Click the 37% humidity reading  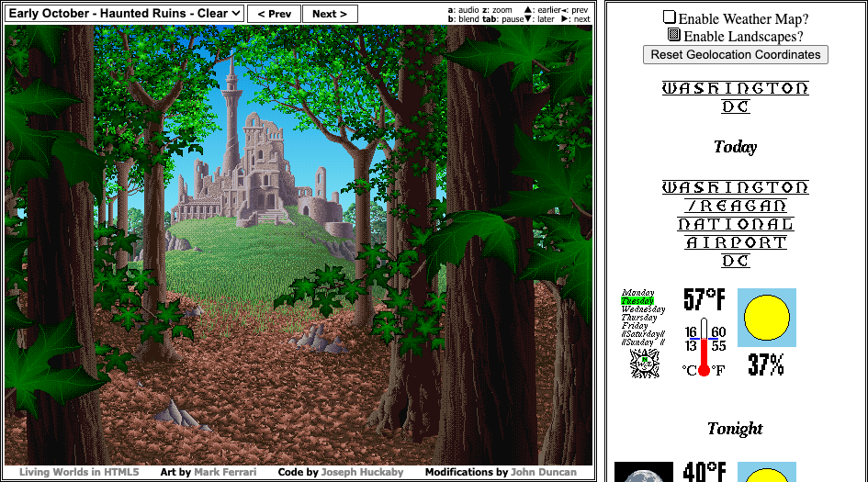(766, 364)
